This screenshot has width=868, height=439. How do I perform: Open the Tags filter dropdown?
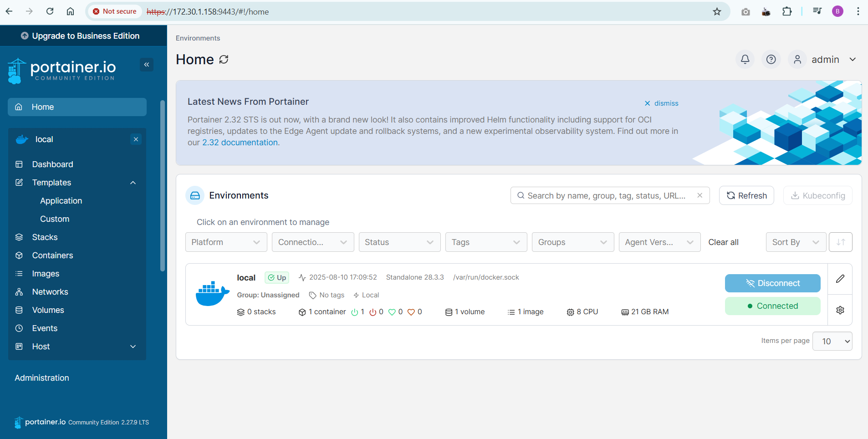[486, 242]
